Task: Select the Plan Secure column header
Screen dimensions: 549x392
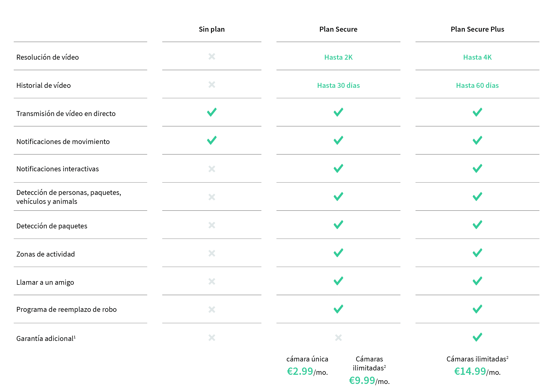Action: 338,29
